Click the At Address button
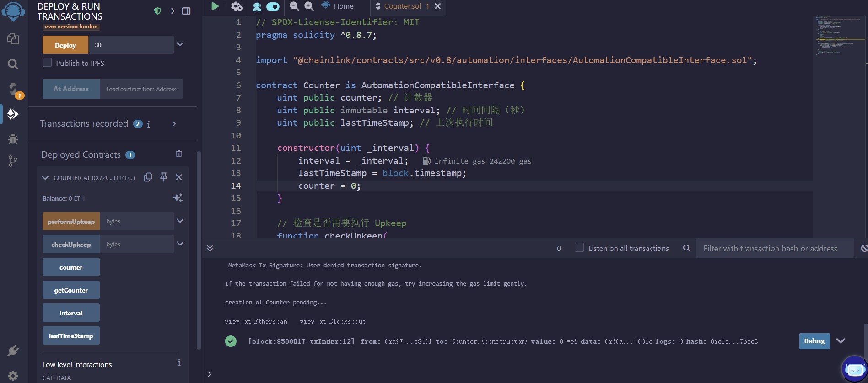The image size is (868, 383). coord(71,89)
